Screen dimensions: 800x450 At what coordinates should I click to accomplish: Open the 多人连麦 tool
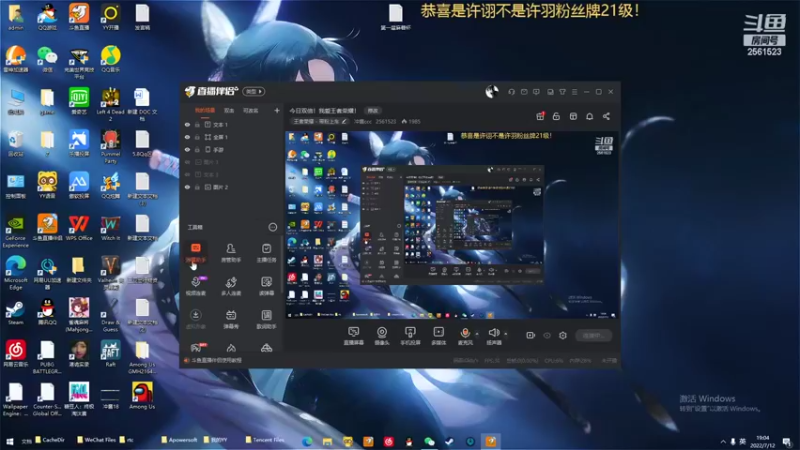tap(231, 286)
